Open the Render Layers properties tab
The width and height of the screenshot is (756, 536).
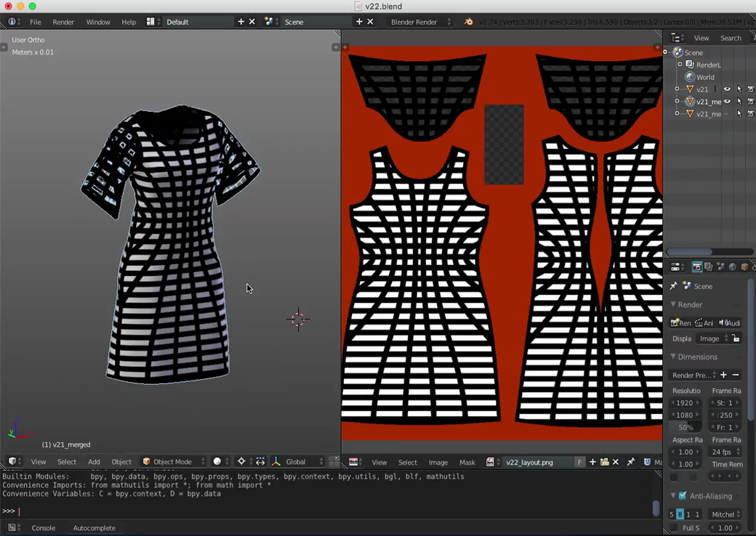pyautogui.click(x=708, y=267)
